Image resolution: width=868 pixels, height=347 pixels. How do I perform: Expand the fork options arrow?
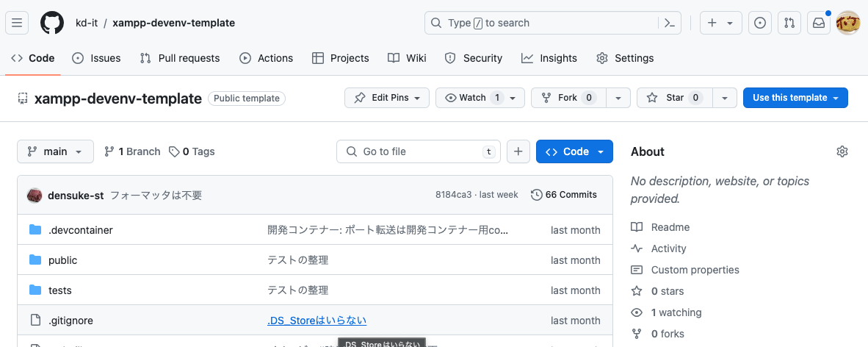618,98
